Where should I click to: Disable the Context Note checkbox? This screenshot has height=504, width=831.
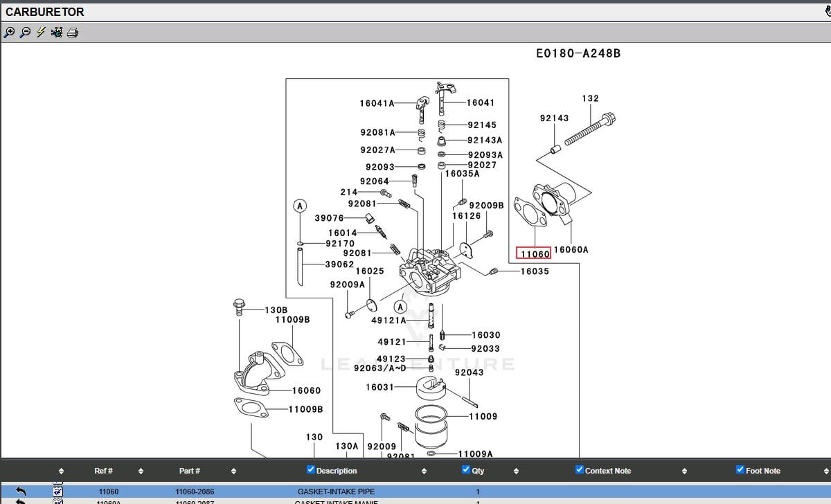tap(580, 470)
